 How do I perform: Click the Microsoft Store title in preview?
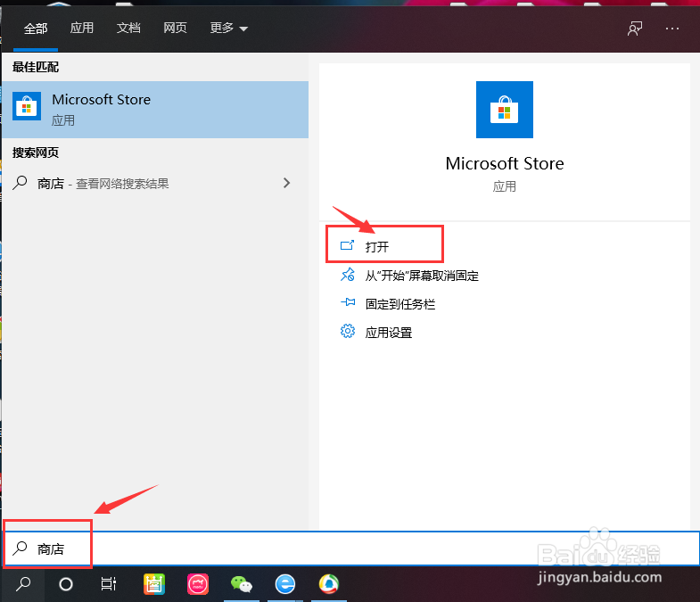pos(505,163)
